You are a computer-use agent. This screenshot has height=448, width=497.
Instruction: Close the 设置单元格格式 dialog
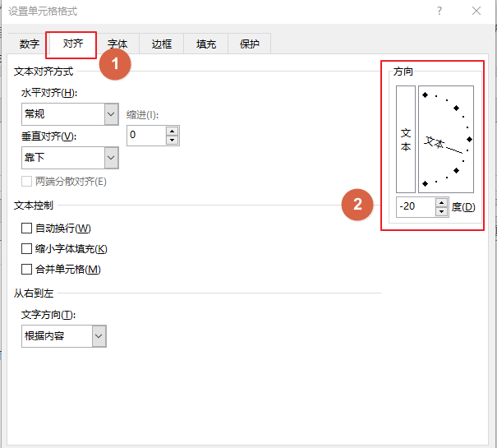[x=476, y=12]
